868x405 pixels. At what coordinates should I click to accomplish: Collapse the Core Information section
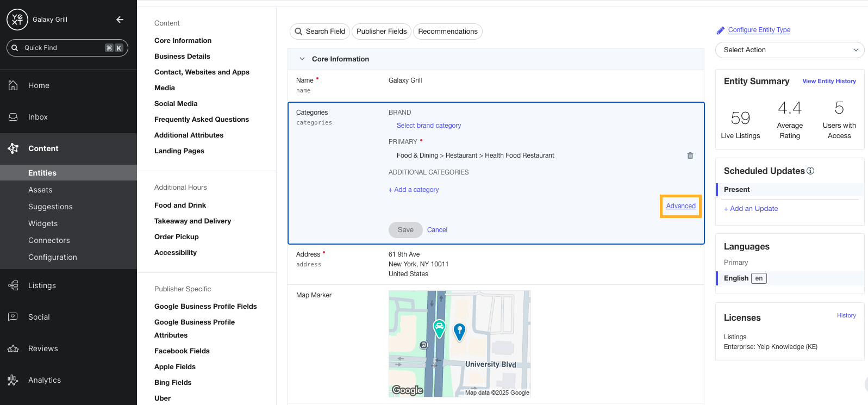[302, 59]
